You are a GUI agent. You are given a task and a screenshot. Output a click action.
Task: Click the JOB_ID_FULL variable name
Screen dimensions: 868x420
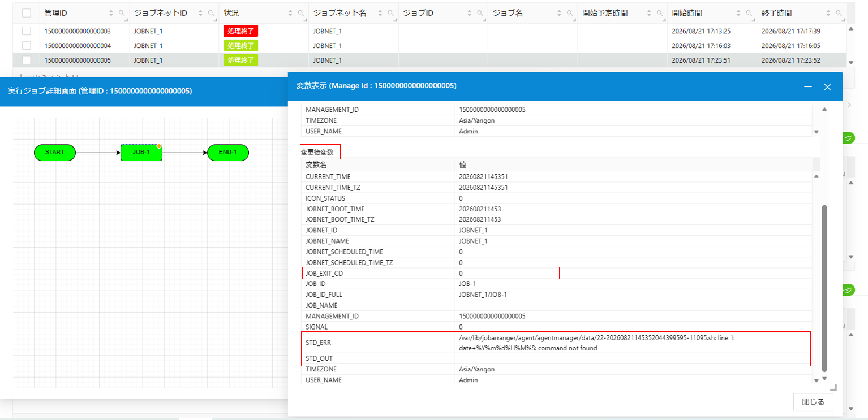coord(324,295)
